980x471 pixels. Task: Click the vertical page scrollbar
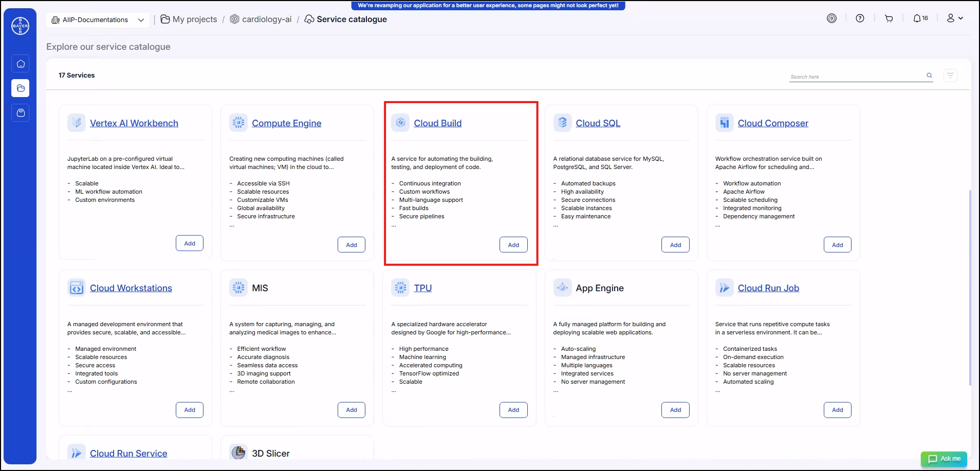point(970,288)
